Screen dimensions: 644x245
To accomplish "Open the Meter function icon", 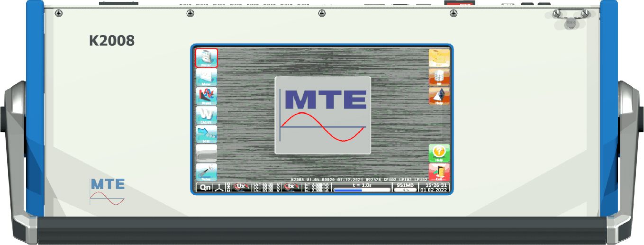I will [x=207, y=58].
